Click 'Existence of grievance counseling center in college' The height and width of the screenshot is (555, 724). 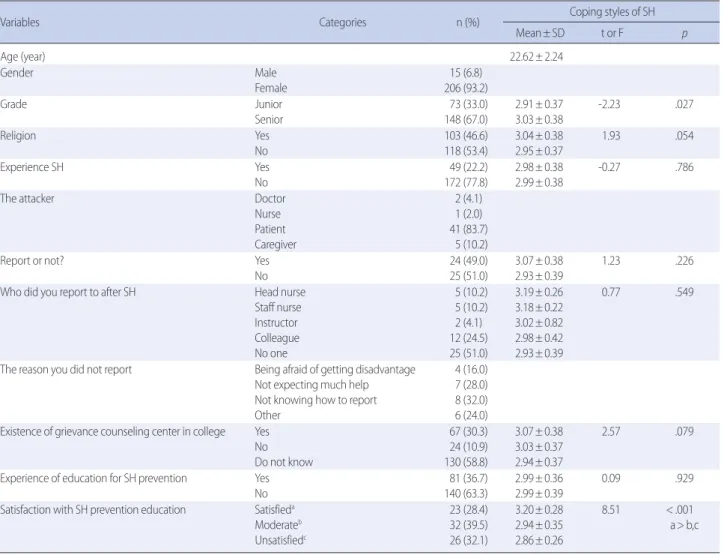click(113, 432)
